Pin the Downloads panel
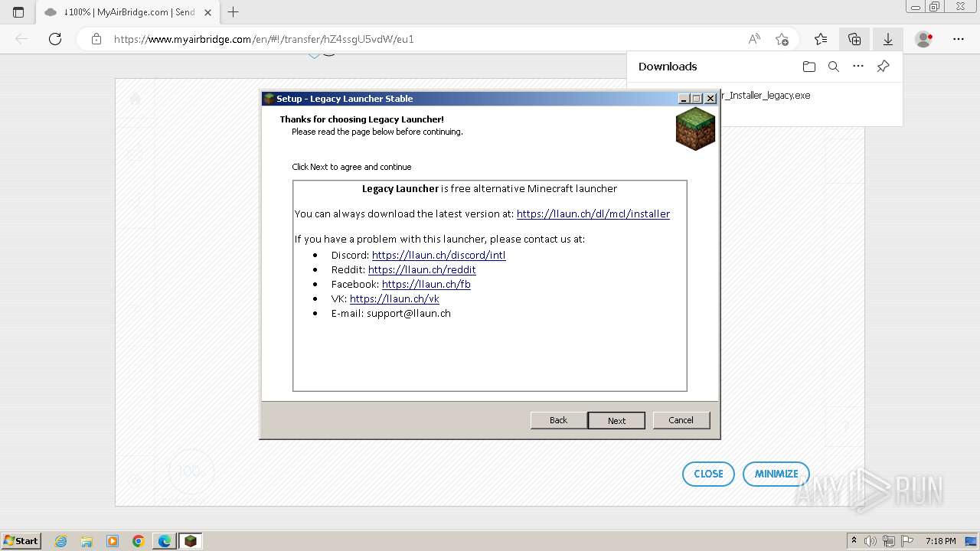 coord(883,67)
